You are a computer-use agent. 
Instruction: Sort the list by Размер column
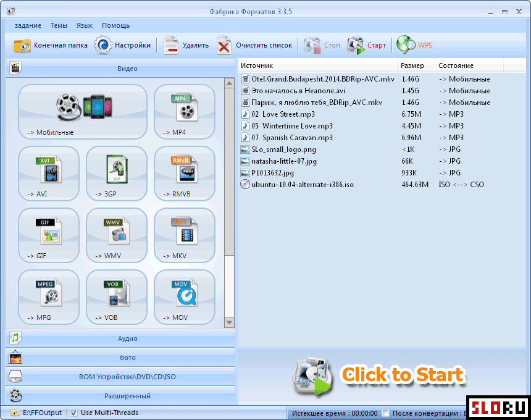click(416, 65)
